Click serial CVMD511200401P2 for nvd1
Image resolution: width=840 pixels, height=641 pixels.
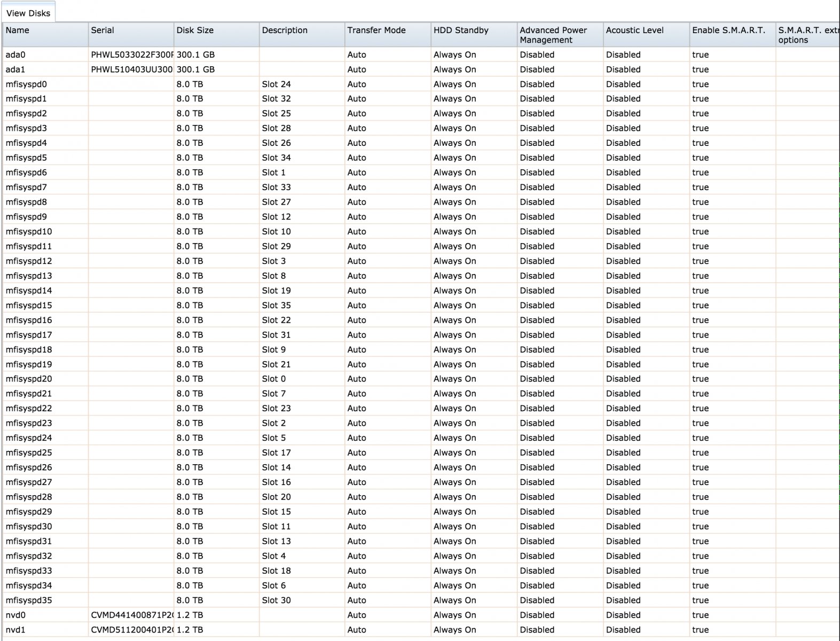(132, 630)
